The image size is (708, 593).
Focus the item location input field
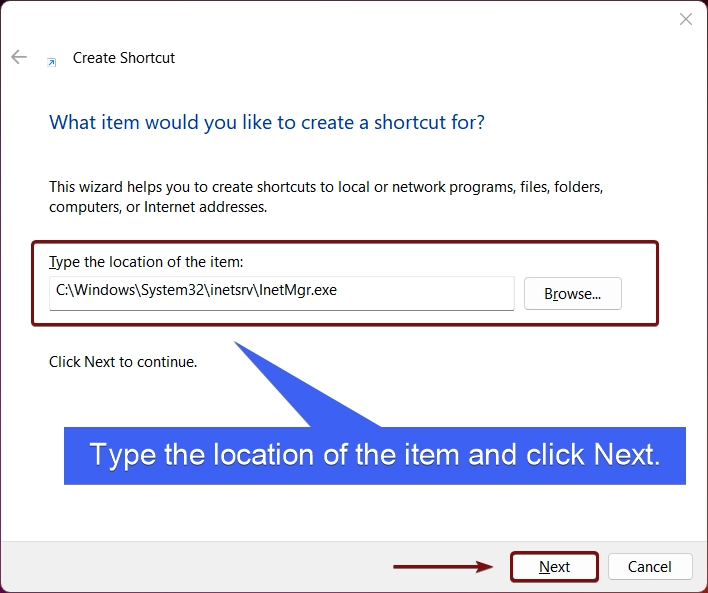pyautogui.click(x=282, y=293)
